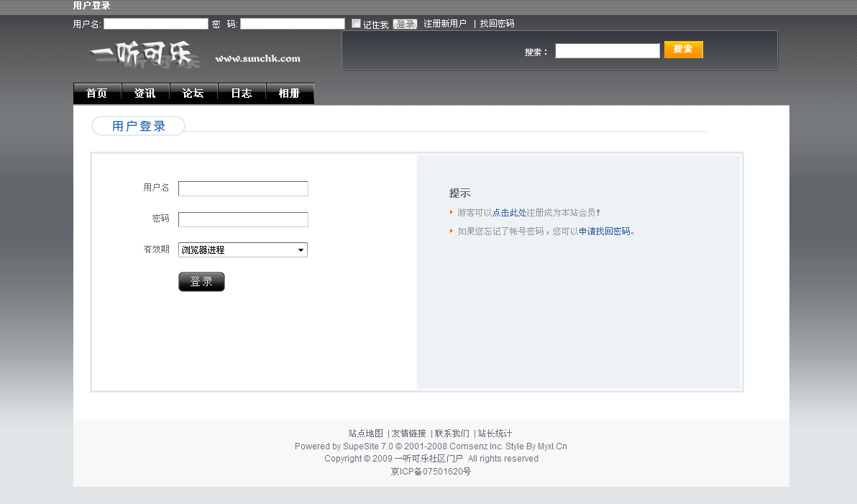Go to the 资讯 navigation tab
The image size is (857, 504).
click(x=145, y=93)
